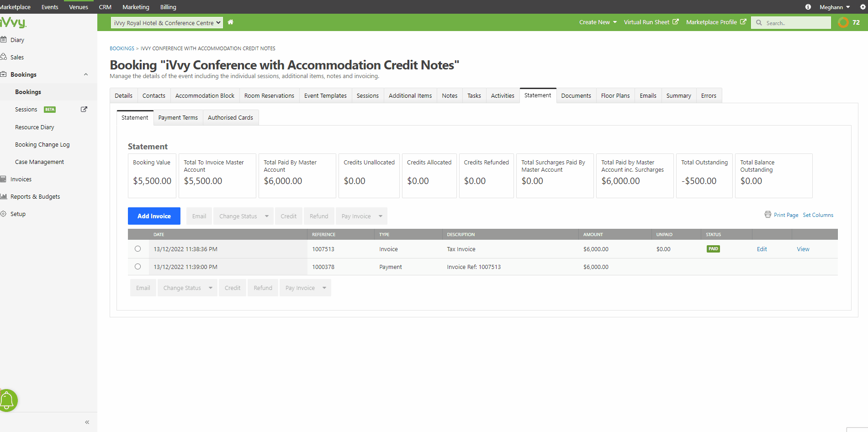Click the top Credit button
This screenshot has height=432, width=868.
pyautogui.click(x=288, y=216)
